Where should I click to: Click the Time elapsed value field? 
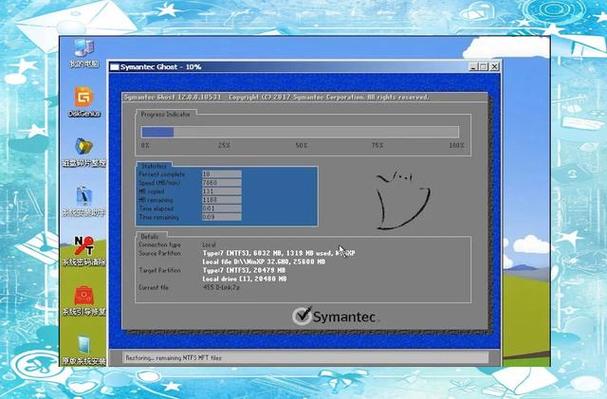click(222, 209)
